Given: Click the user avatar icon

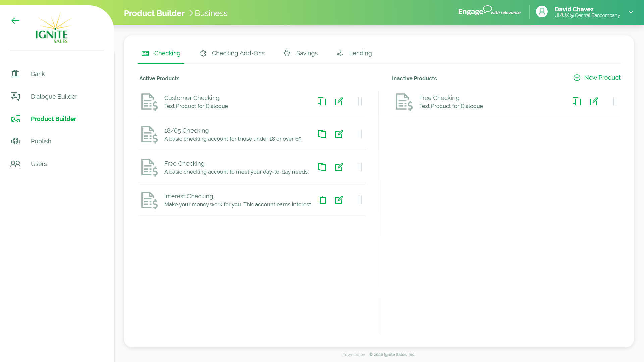Looking at the screenshot, I should click(542, 12).
